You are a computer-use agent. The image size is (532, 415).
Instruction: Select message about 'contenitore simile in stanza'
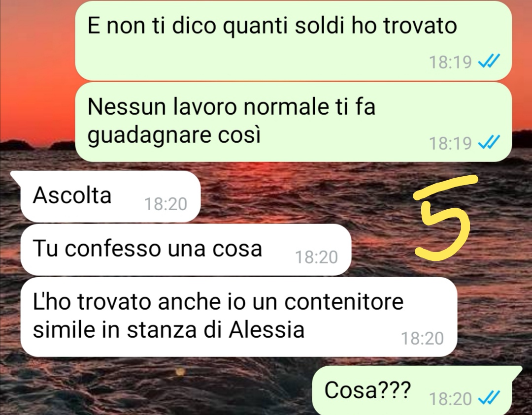coord(239,317)
